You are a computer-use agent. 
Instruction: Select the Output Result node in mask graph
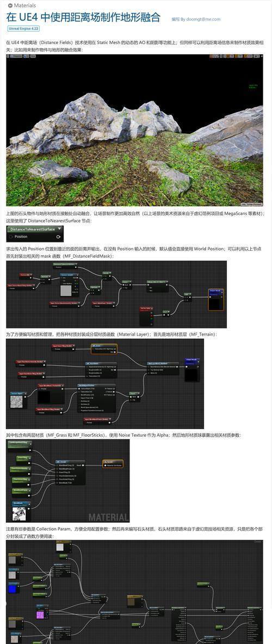click(x=216, y=299)
